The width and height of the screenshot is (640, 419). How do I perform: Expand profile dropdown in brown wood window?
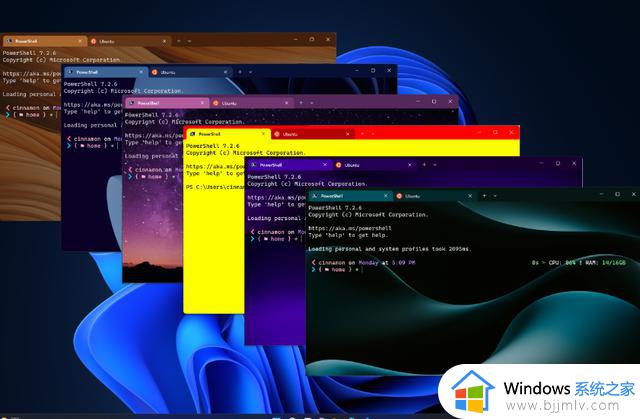tap(189, 41)
